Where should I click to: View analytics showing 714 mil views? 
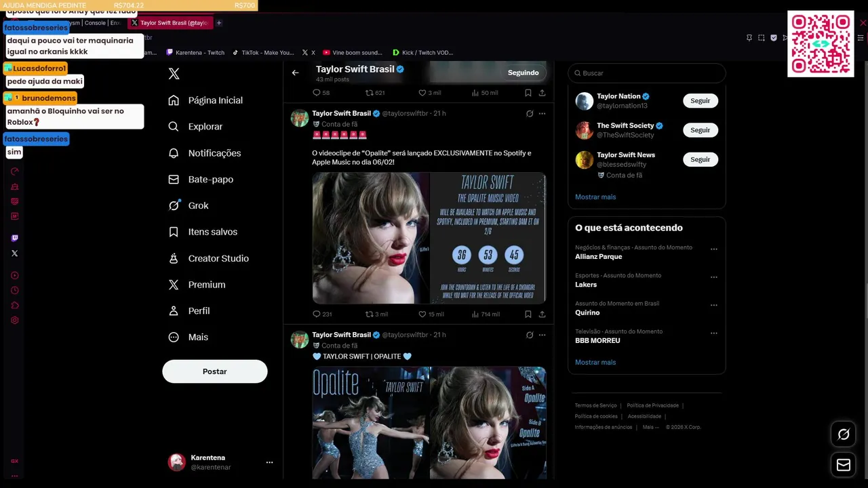coord(485,314)
